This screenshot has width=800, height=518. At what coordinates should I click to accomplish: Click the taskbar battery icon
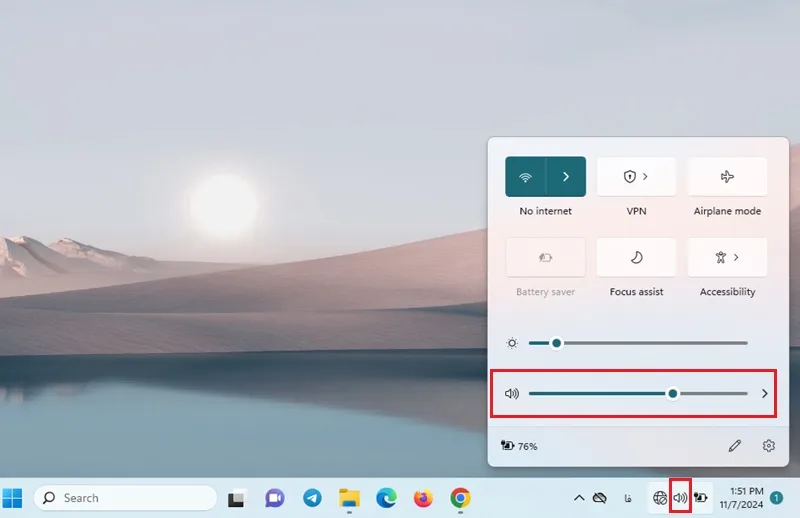tap(701, 498)
